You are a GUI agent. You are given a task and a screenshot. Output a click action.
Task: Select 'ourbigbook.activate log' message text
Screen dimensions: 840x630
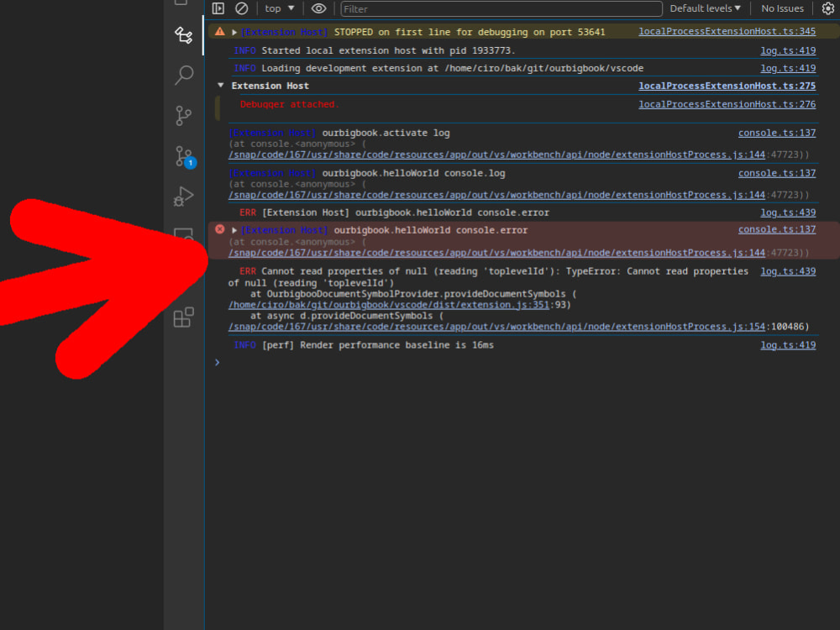(386, 133)
